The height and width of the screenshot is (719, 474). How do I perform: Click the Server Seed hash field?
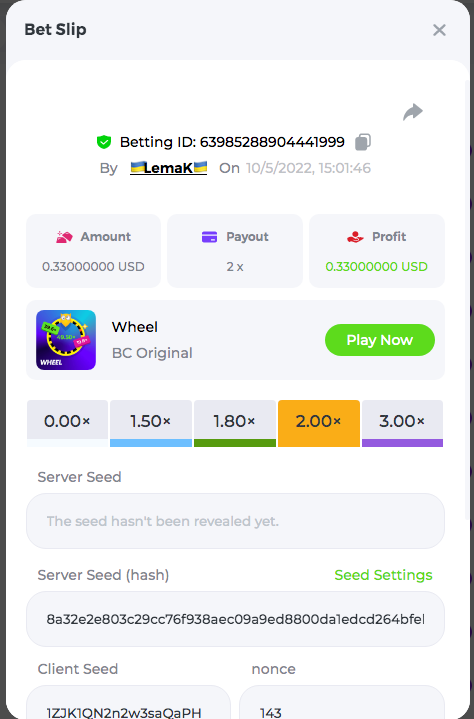pyautogui.click(x=235, y=619)
